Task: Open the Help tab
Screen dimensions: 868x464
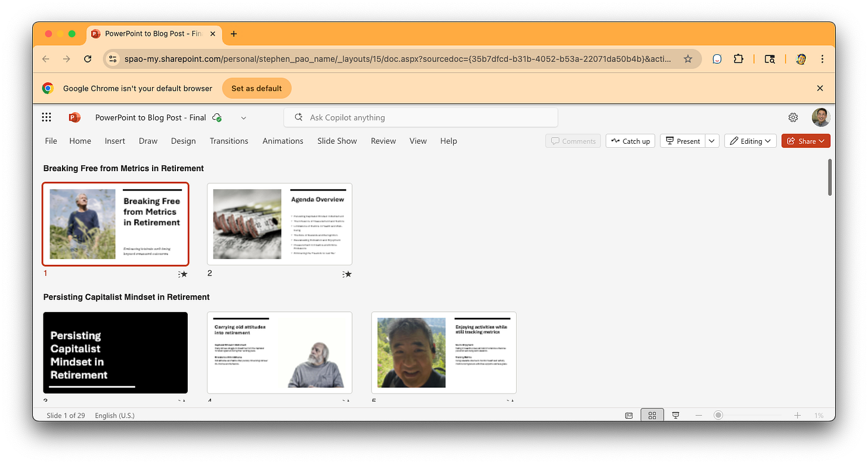Action: coord(448,141)
